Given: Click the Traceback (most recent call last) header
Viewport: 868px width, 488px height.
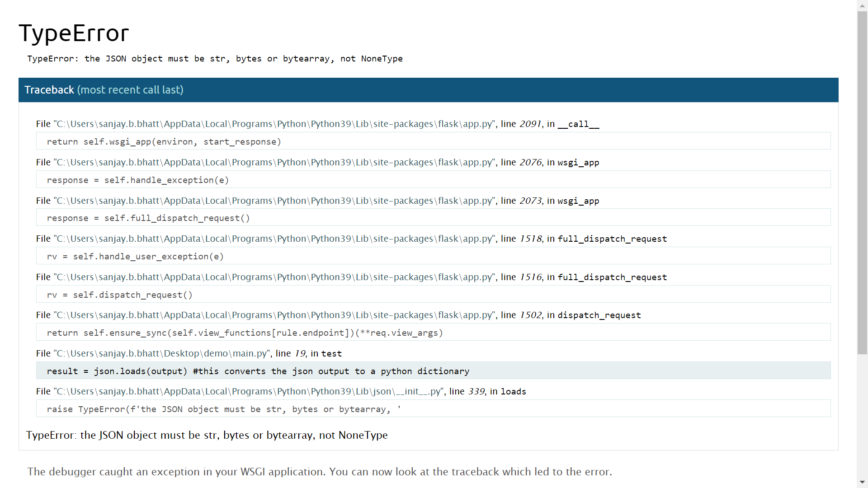Looking at the screenshot, I should [x=428, y=90].
